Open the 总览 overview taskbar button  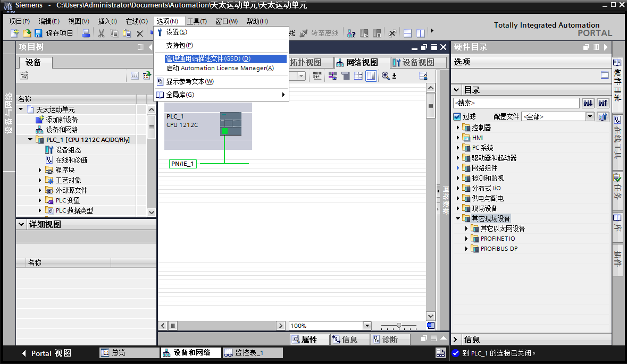coord(129,352)
